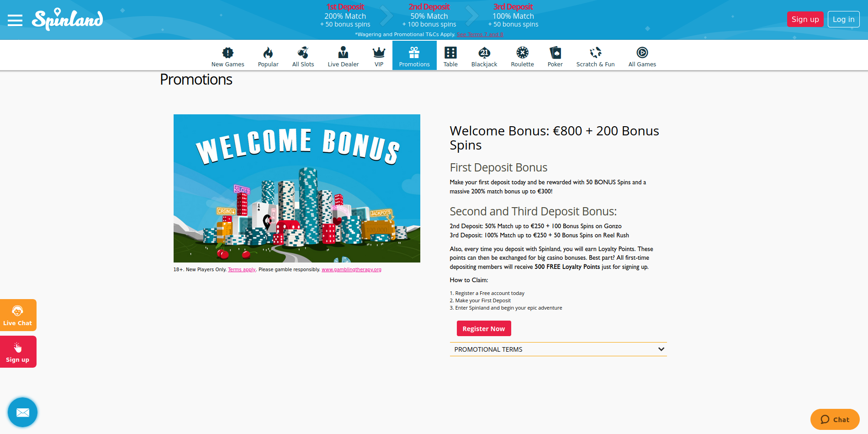Open the hamburger menu icon
Image resolution: width=868 pixels, height=434 pixels.
[15, 20]
